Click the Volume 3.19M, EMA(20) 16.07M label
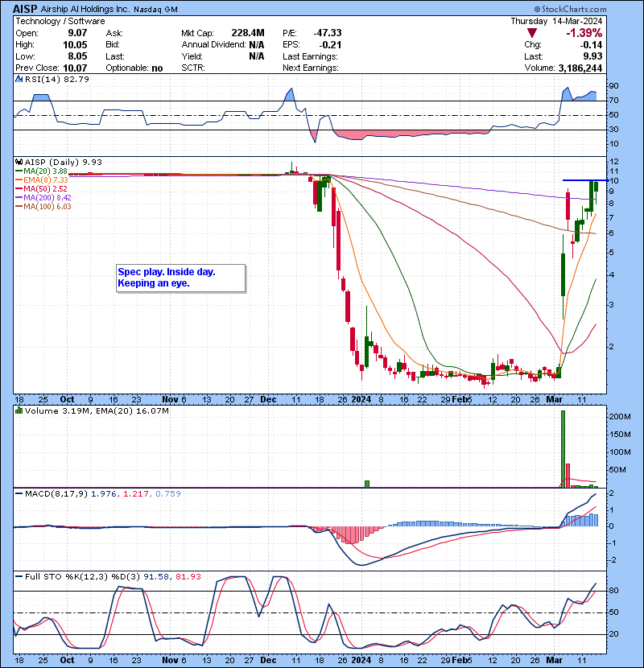This screenshot has width=644, height=668. tap(97, 411)
